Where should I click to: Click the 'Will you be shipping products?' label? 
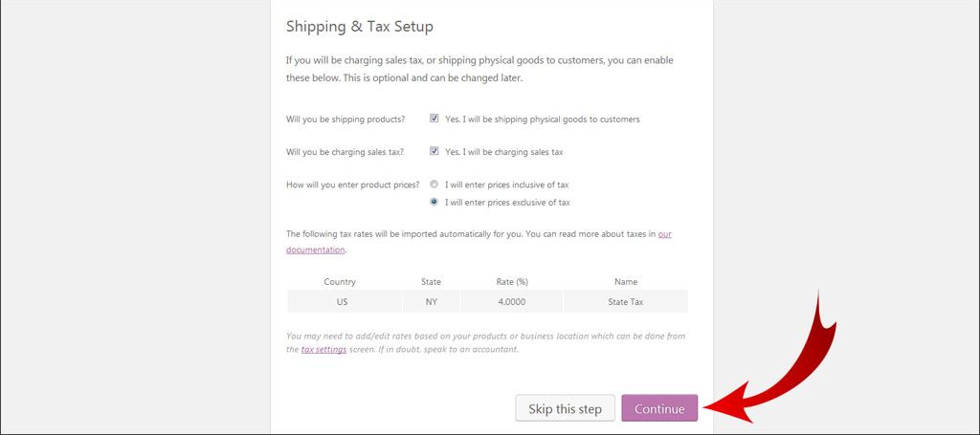point(345,120)
